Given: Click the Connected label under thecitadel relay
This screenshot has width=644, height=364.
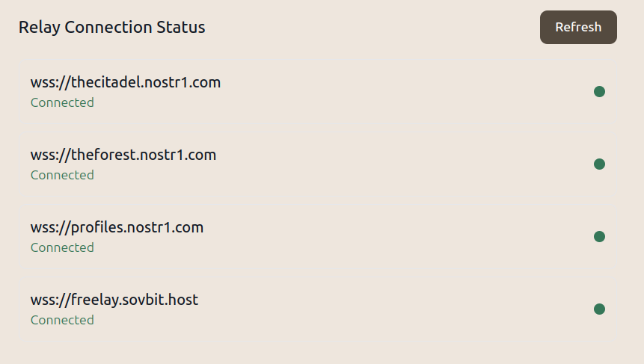Looking at the screenshot, I should tap(62, 102).
